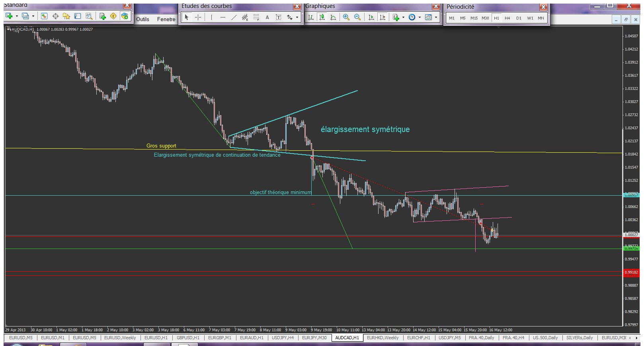This screenshot has width=644, height=346.
Task: Open the Outils menu
Action: coord(142,19)
